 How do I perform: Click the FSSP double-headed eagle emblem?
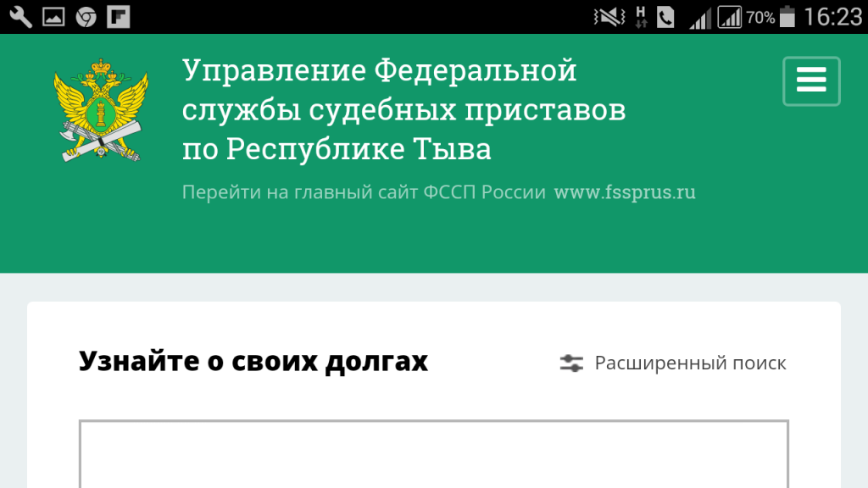pos(101,110)
